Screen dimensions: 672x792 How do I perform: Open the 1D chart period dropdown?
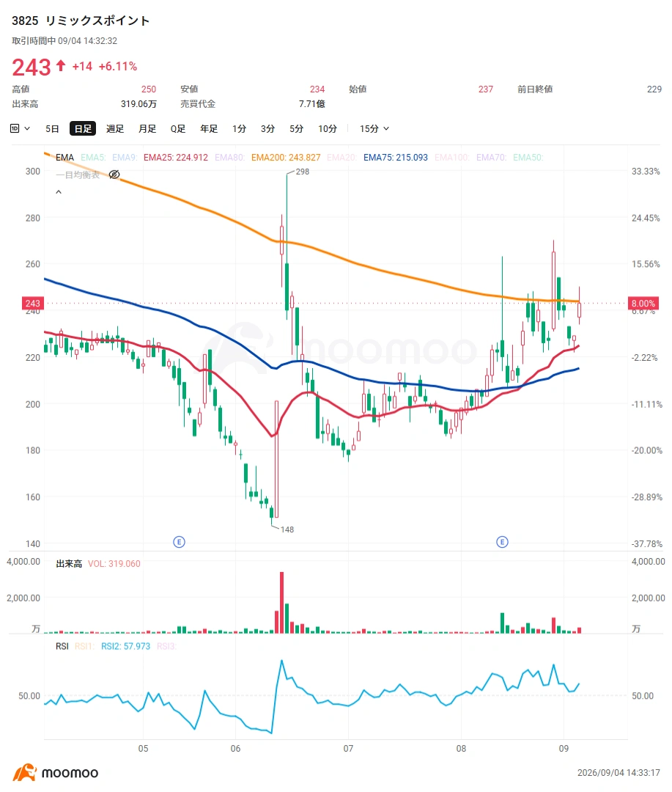[x=21, y=129]
